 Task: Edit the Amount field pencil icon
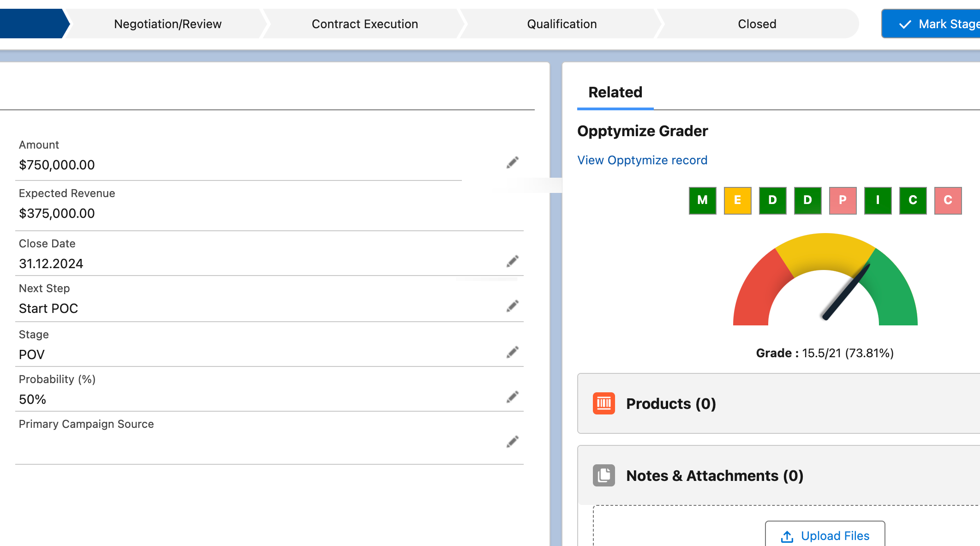(x=512, y=162)
